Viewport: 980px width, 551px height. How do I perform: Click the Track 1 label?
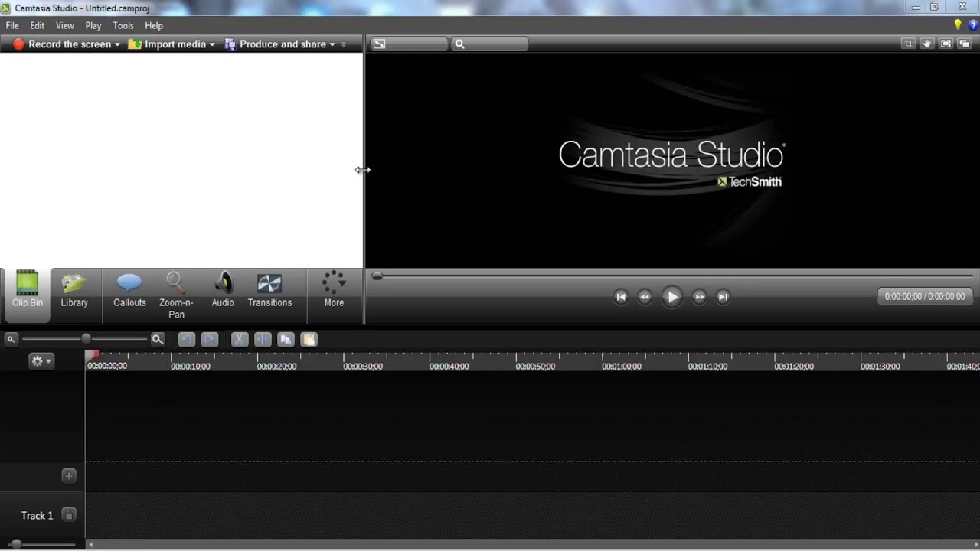(x=38, y=516)
